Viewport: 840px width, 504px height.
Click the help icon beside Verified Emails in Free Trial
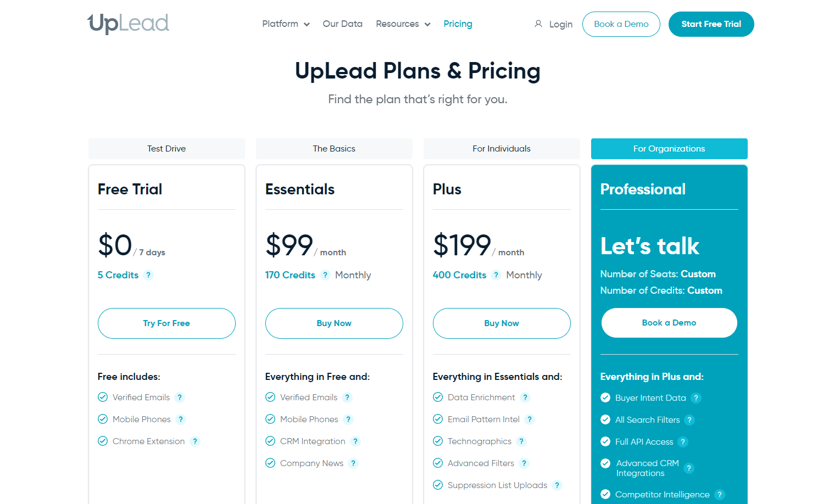pyautogui.click(x=180, y=397)
